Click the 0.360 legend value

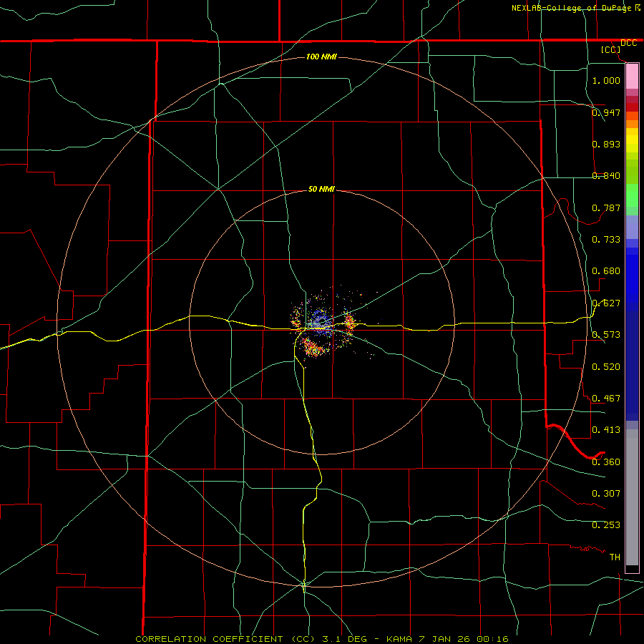tap(606, 462)
